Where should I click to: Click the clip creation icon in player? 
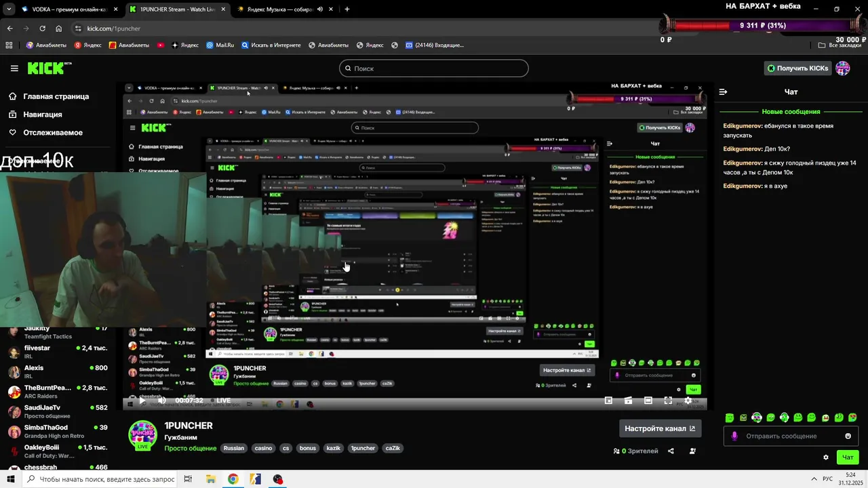[x=628, y=401]
